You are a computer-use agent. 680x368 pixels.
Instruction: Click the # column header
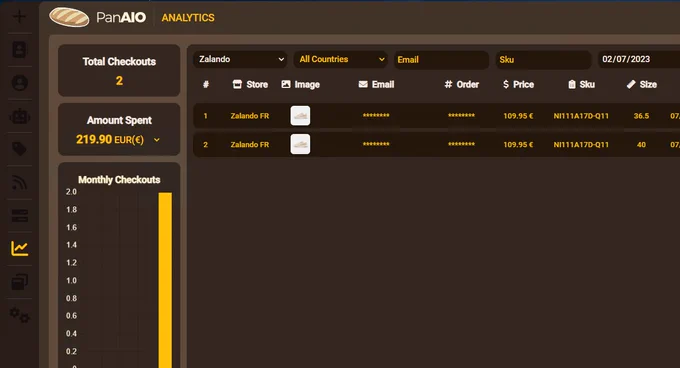[x=206, y=85]
